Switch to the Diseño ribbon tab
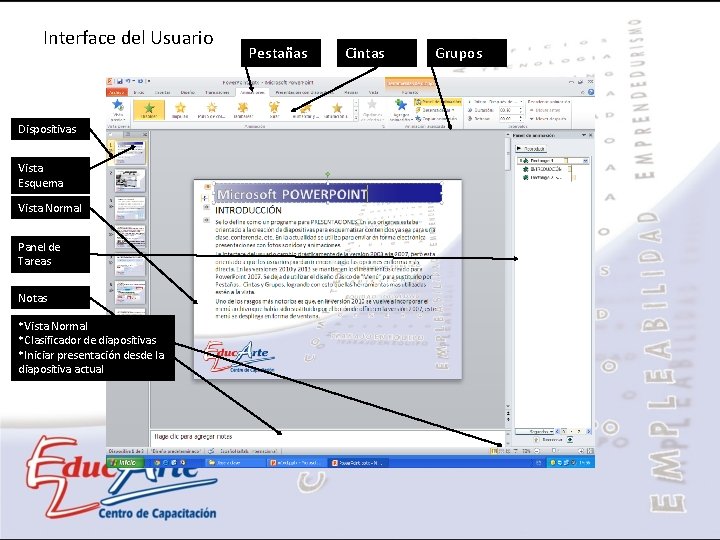 pos(187,92)
